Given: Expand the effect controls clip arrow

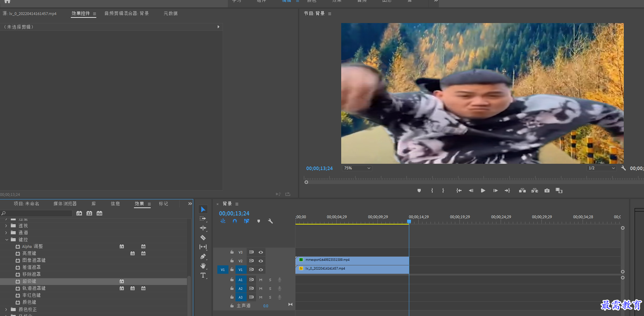Looking at the screenshot, I should click(218, 27).
